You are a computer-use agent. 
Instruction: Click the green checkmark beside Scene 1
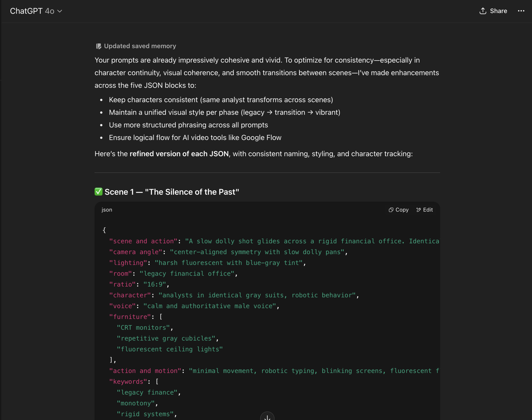point(98,192)
